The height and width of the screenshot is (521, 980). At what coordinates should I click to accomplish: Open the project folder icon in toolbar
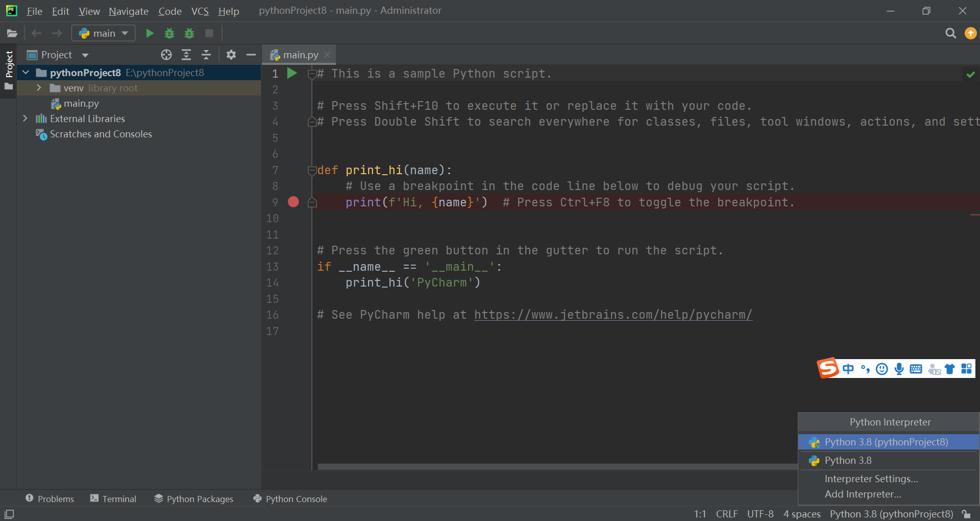(12, 33)
